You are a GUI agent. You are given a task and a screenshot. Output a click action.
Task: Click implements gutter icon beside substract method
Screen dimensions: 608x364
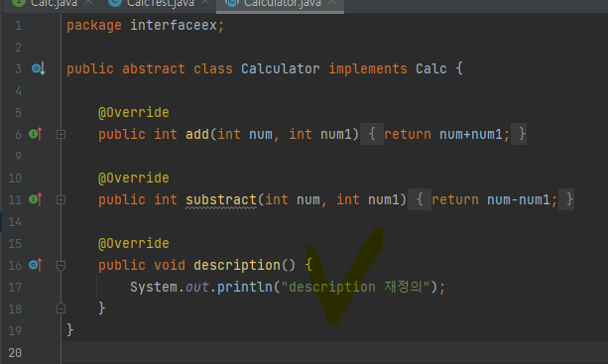(36, 199)
